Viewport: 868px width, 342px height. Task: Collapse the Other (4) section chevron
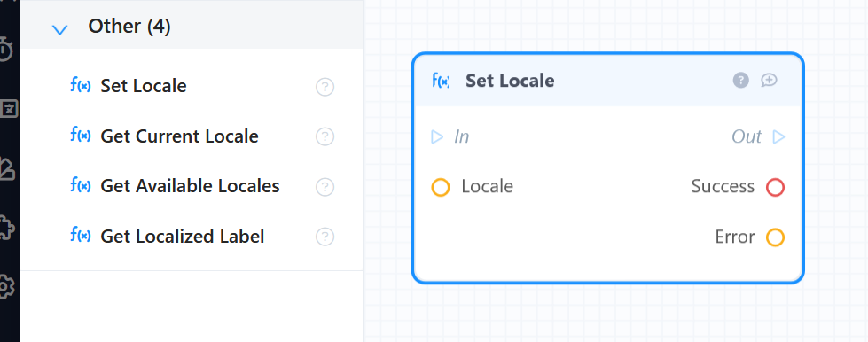point(59,29)
